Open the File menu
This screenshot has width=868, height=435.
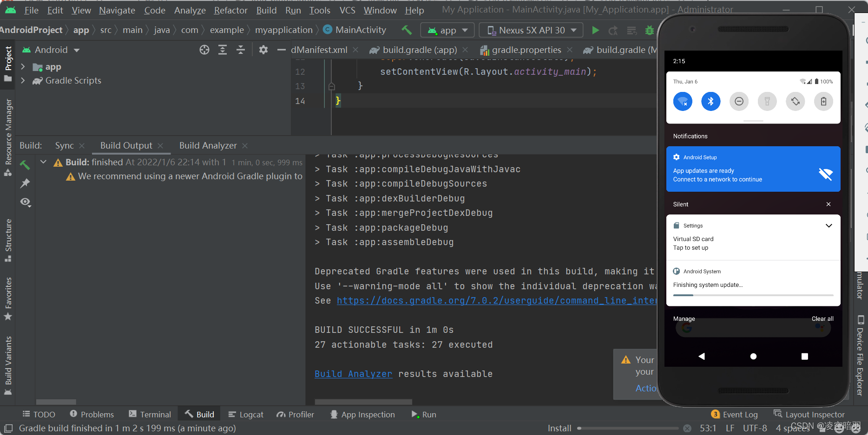click(x=31, y=10)
